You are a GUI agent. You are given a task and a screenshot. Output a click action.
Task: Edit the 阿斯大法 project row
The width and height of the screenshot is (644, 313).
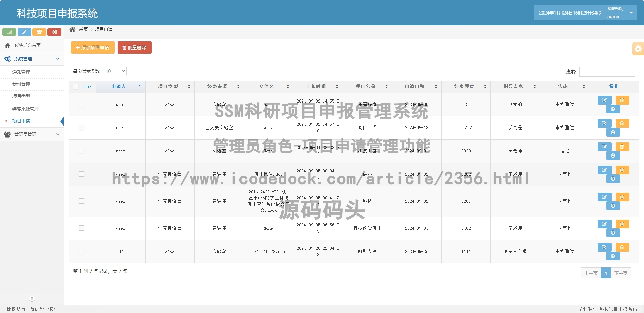click(x=604, y=247)
